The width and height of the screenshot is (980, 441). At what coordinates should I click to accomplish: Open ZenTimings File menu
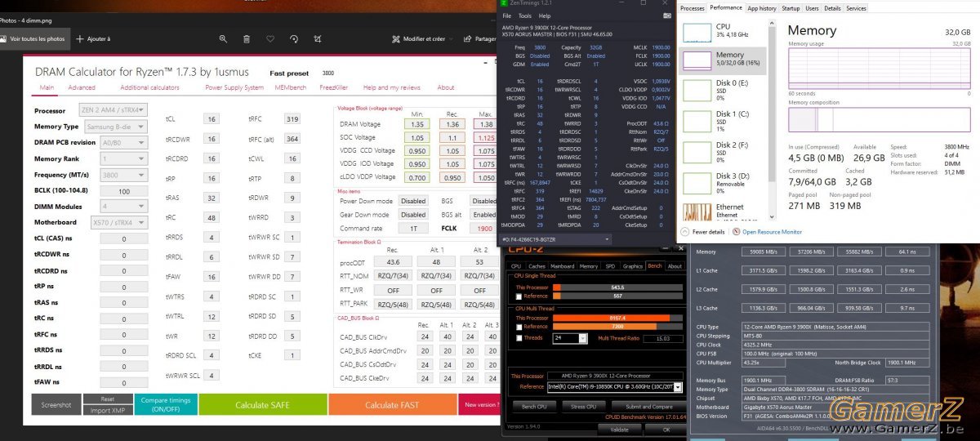pos(506,16)
